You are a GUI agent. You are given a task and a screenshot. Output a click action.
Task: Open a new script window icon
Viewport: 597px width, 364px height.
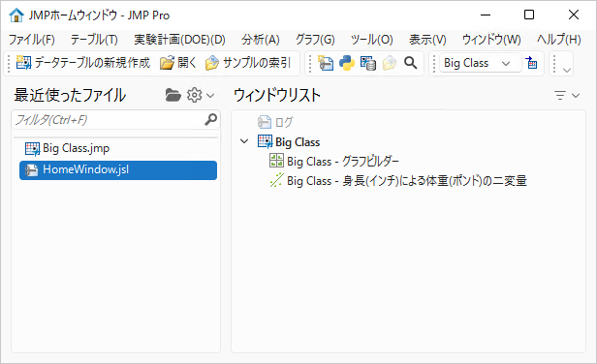pos(326,63)
